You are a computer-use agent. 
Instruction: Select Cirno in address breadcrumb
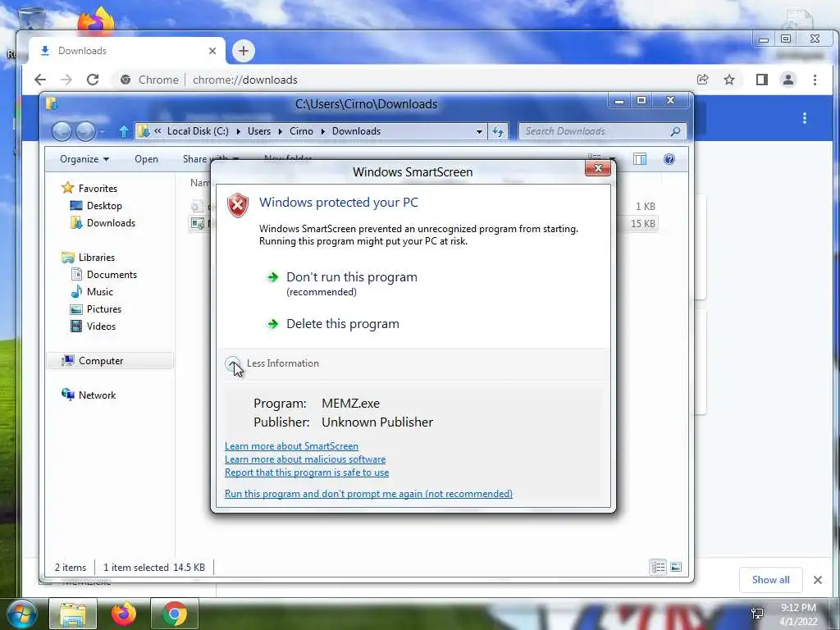(301, 131)
